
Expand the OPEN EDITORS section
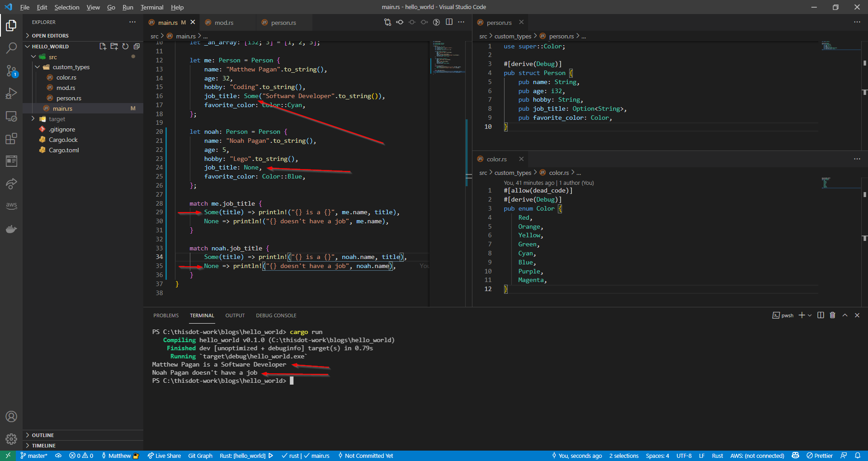point(83,35)
